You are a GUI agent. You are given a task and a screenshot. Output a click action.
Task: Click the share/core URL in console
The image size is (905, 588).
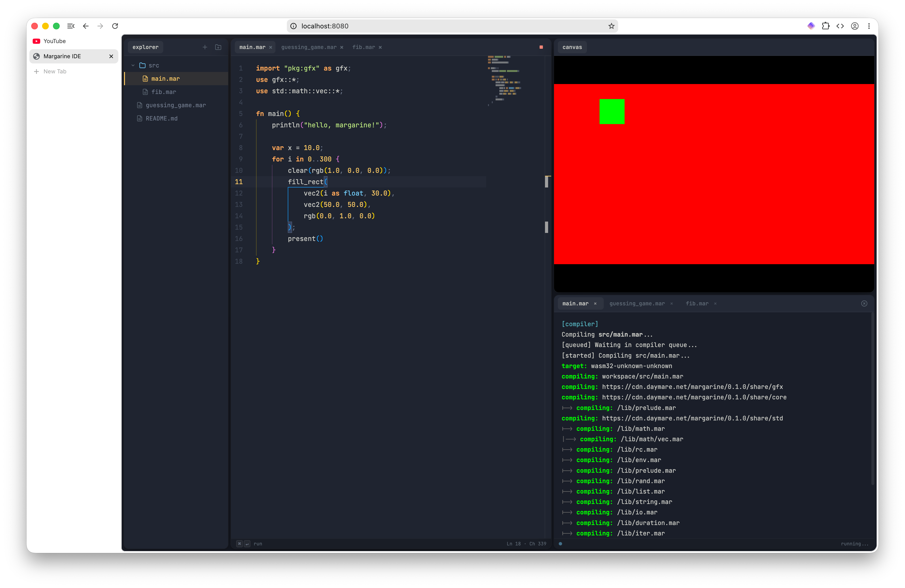694,397
